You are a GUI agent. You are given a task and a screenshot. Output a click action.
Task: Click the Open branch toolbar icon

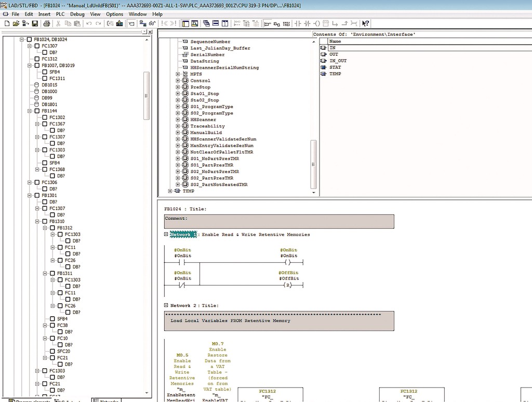coord(335,23)
